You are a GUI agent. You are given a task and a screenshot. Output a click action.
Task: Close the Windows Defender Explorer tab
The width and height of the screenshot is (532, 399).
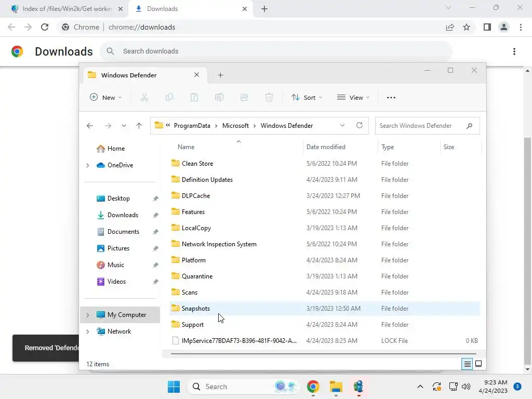[196, 75]
